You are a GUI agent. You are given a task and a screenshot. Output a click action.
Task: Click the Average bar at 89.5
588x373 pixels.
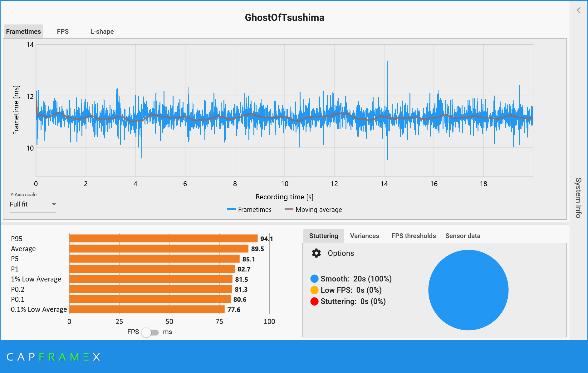click(x=159, y=249)
